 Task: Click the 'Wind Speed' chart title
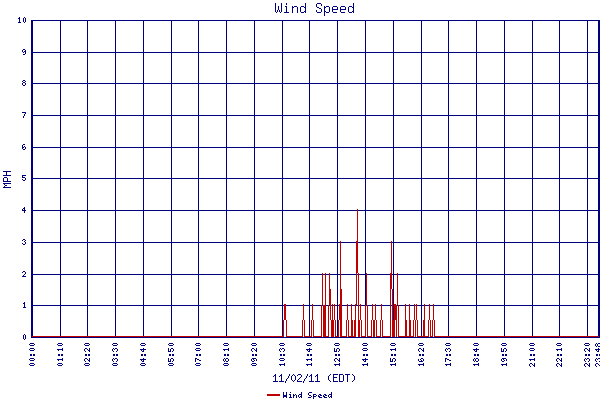(315, 8)
